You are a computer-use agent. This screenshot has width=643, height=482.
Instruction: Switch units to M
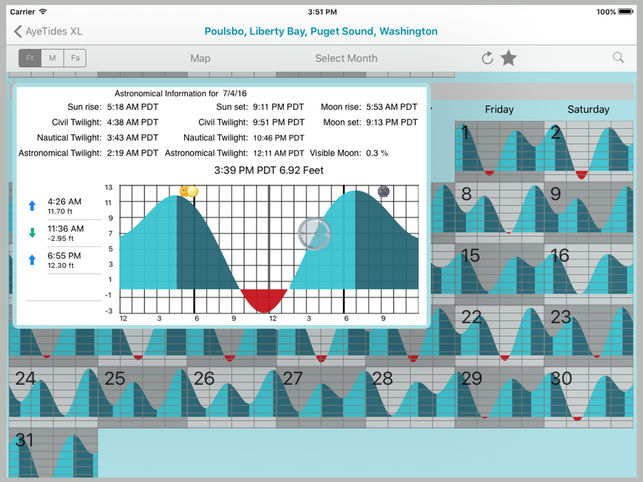tap(52, 58)
